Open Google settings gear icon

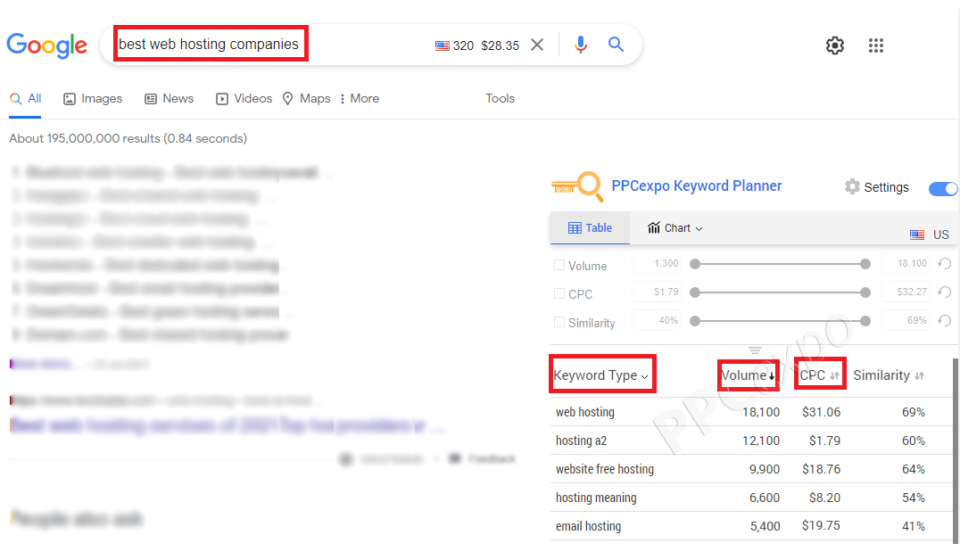835,45
